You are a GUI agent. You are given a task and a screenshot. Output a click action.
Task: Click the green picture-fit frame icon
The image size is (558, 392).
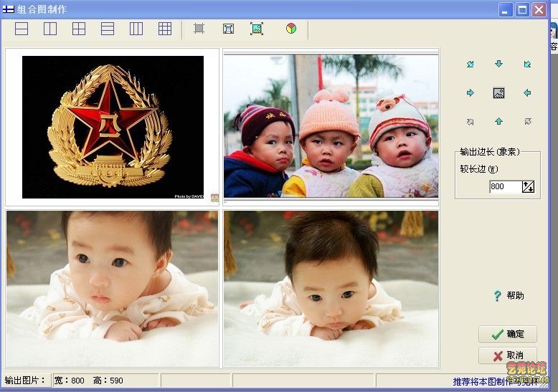coord(257,29)
